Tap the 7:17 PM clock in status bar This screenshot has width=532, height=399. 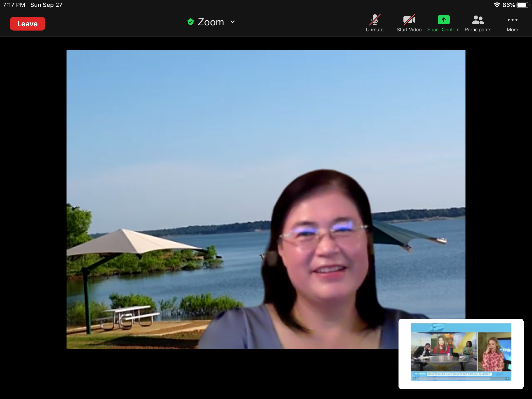[14, 5]
